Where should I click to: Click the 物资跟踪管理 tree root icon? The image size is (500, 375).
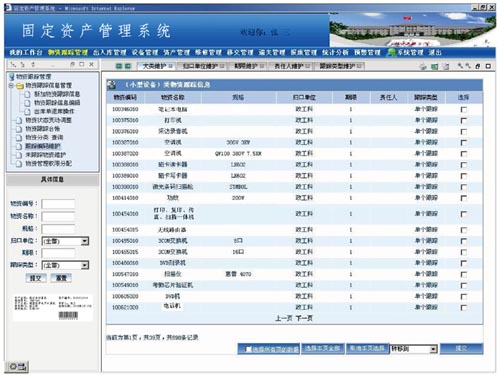coord(12,77)
